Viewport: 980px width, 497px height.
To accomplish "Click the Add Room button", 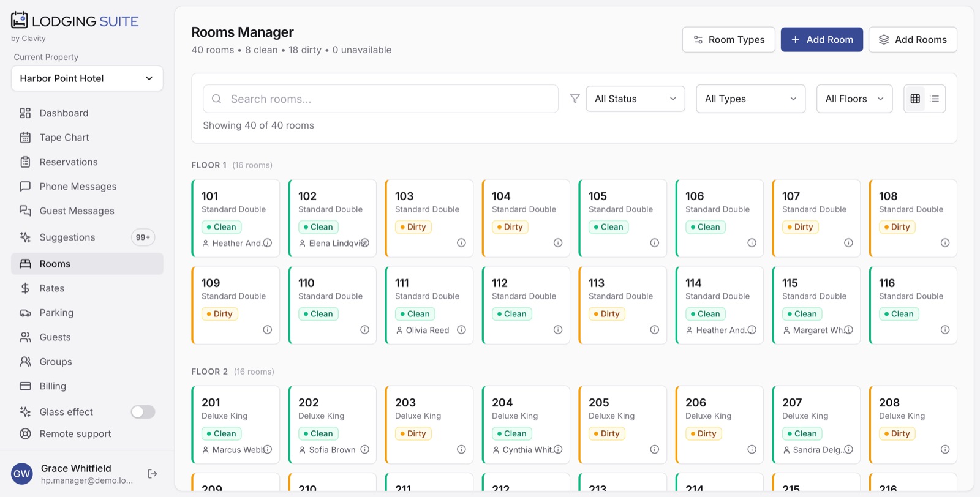I will pyautogui.click(x=822, y=40).
